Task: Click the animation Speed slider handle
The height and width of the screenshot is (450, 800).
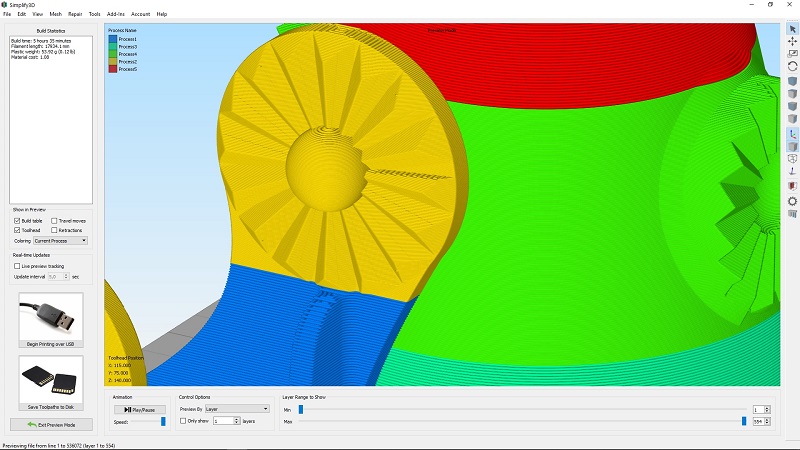Action: click(x=163, y=421)
